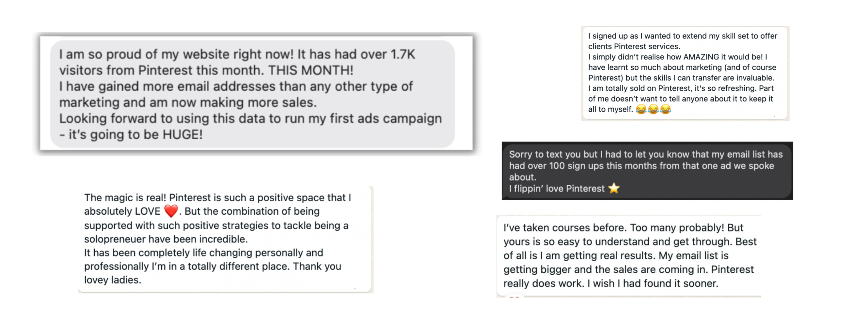Click the phrase 'Thank you lovey ladies.'

pos(213,273)
